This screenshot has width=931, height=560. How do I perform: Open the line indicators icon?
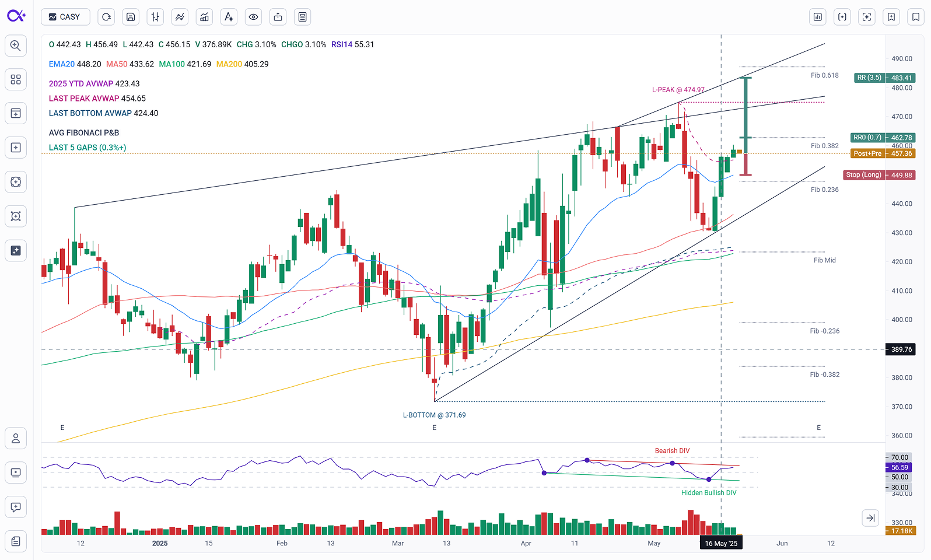click(180, 17)
